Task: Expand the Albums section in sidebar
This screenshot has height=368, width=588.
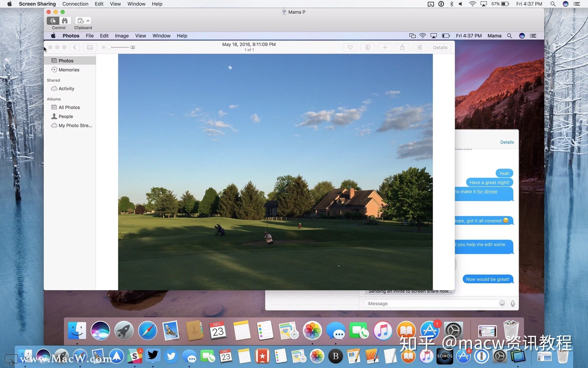Action: tap(54, 99)
